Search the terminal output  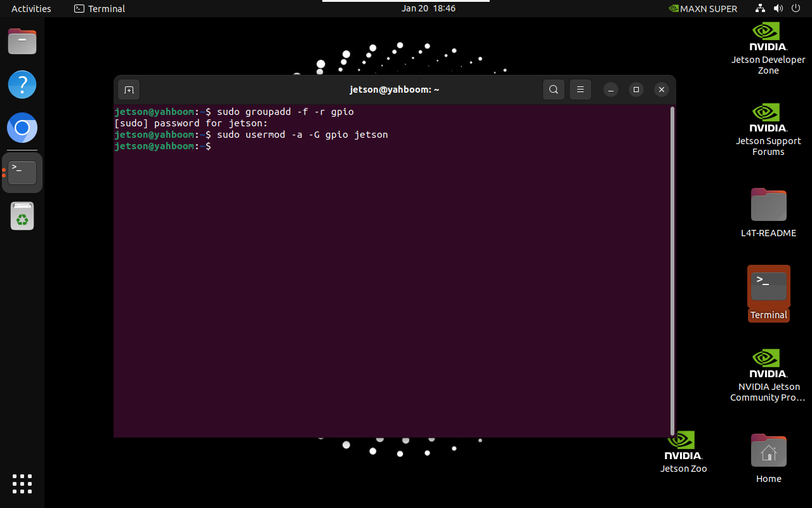(x=554, y=90)
